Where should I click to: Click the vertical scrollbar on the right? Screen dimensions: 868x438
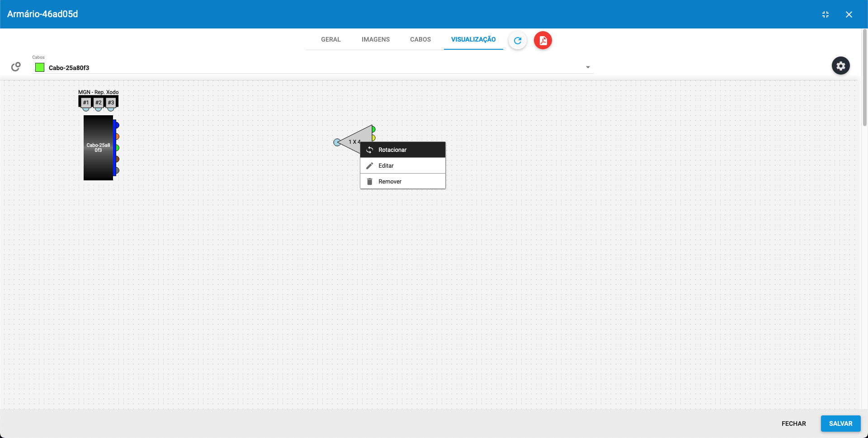(864, 78)
